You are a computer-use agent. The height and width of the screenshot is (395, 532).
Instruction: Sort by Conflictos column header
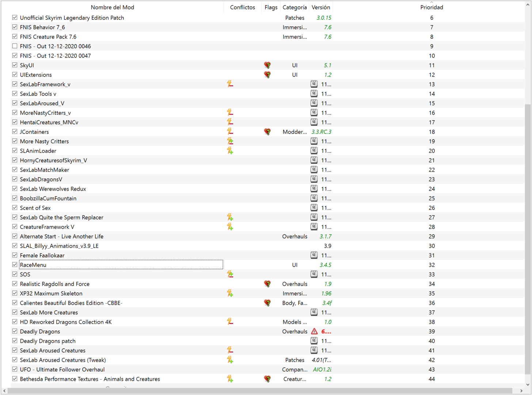click(242, 7)
